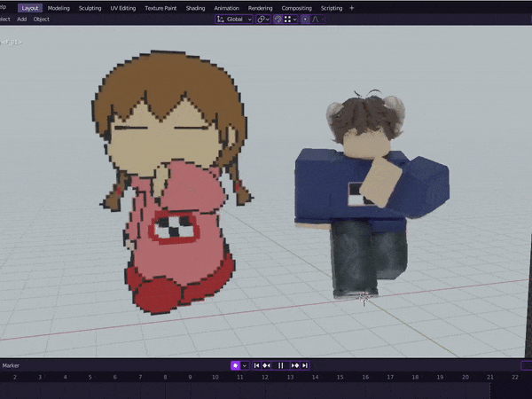Jump to the end frame
Viewport: 532px width, 399px height.
point(305,365)
